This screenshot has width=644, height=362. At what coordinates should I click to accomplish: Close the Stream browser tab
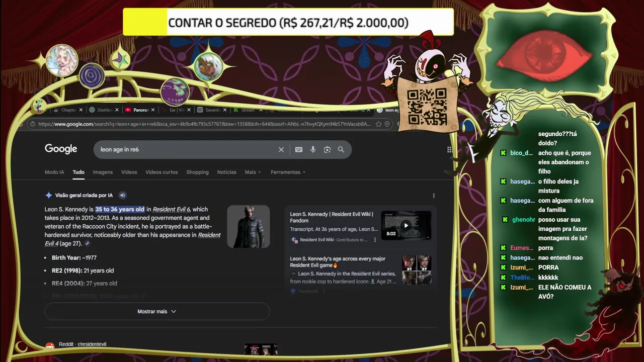(x=261, y=110)
